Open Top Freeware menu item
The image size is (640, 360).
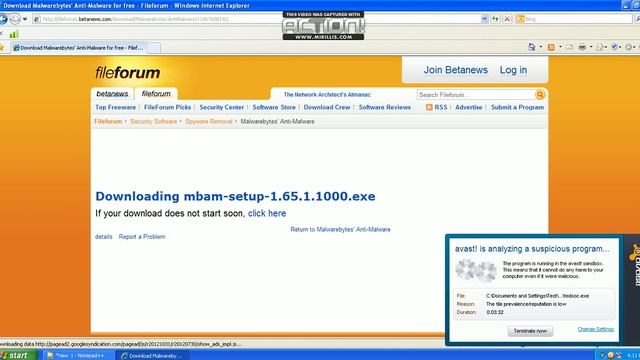116,107
